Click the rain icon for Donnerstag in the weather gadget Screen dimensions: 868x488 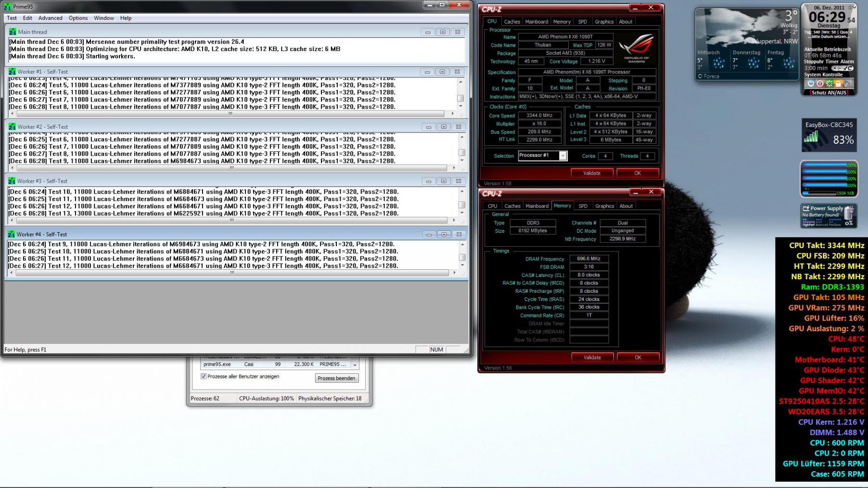pos(753,63)
